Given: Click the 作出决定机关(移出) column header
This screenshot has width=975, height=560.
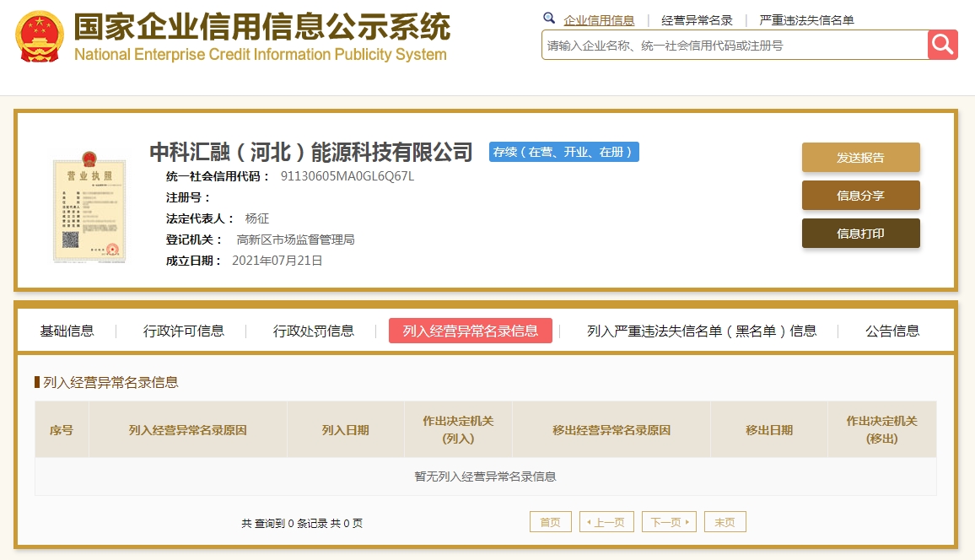Looking at the screenshot, I should pos(881,429).
